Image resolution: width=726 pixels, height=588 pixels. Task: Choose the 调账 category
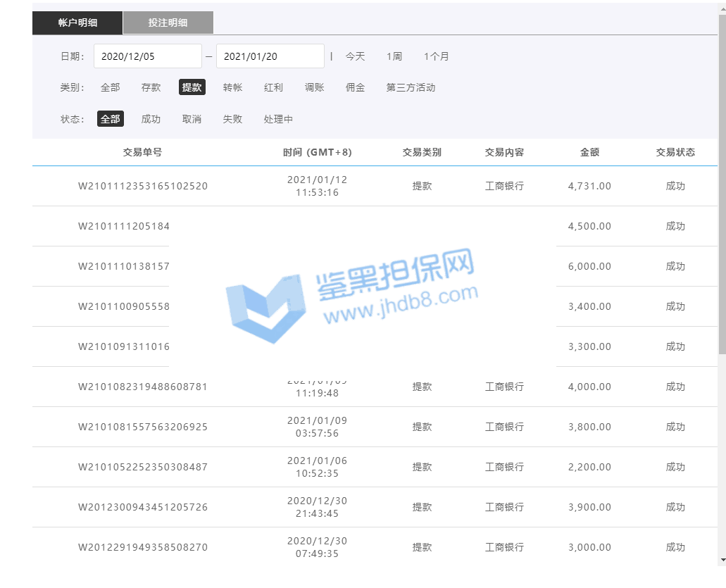click(314, 87)
